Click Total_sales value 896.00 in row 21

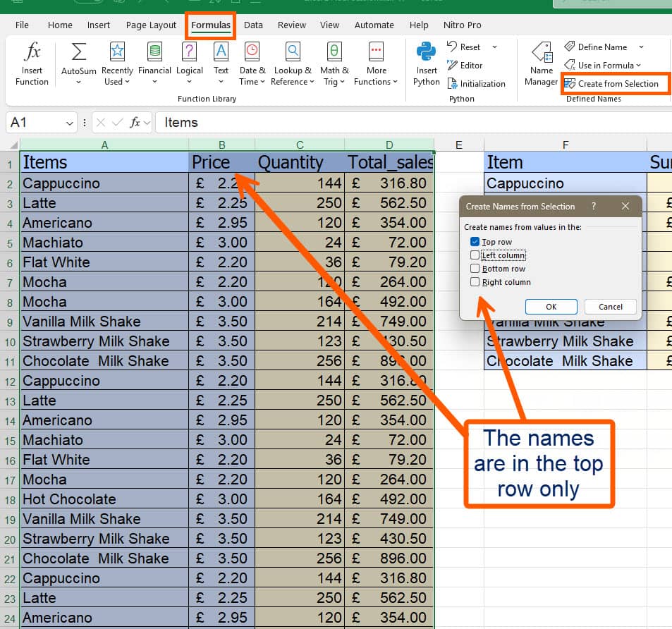pyautogui.click(x=389, y=558)
